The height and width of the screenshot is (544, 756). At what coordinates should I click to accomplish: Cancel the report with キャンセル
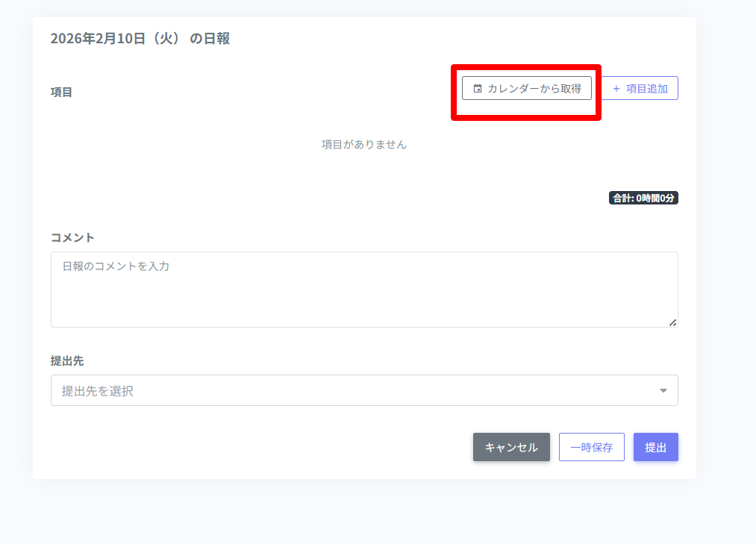click(x=511, y=447)
